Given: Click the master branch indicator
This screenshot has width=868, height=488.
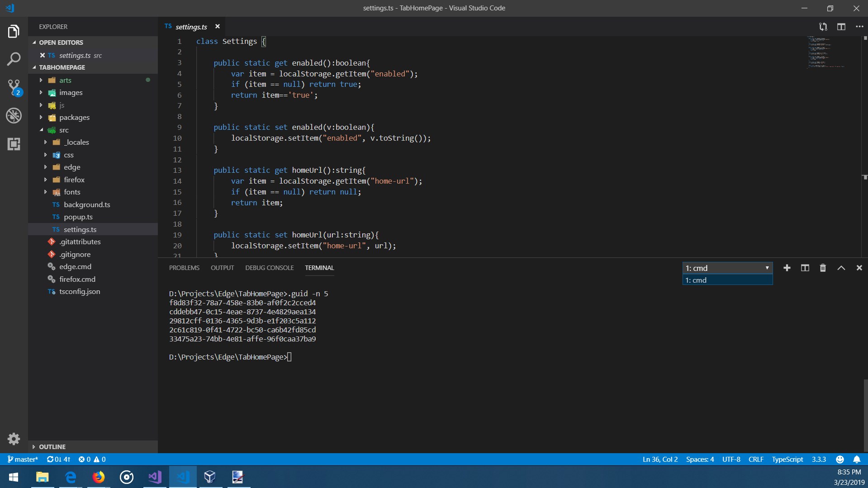Looking at the screenshot, I should point(23,459).
